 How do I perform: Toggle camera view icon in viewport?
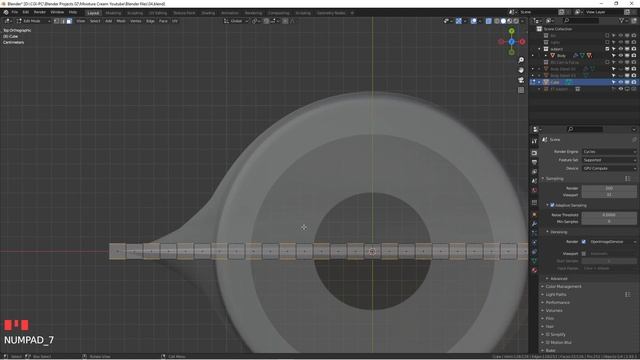click(x=521, y=80)
